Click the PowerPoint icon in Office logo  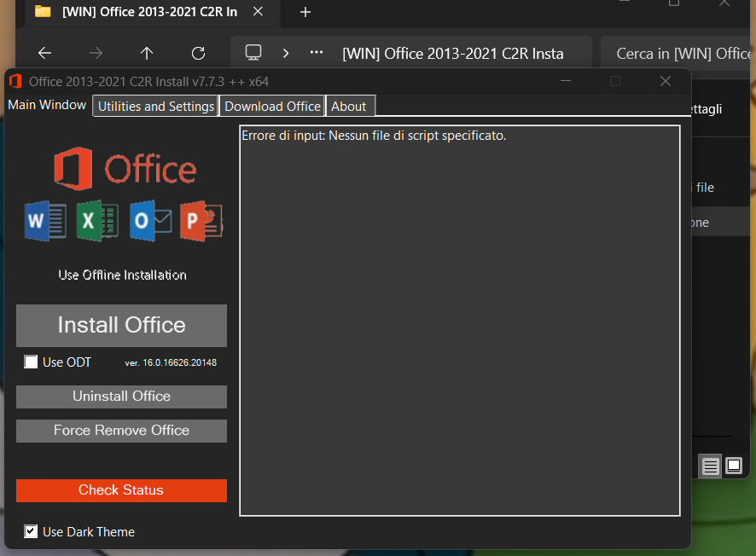[x=201, y=221]
